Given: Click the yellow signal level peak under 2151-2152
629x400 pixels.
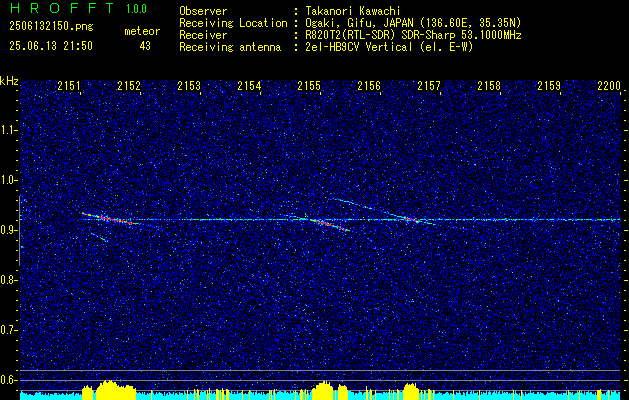Looking at the screenshot, I should 109,390.
